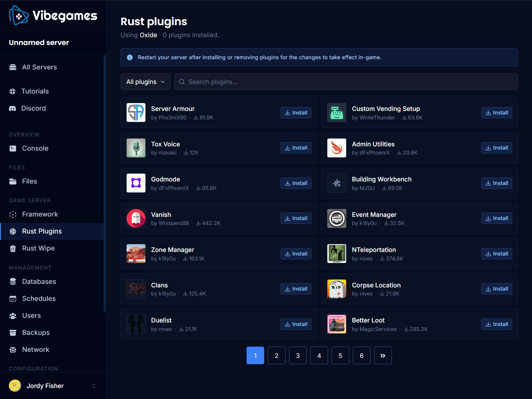
Task: Open the Databases menu item
Action: click(52, 282)
